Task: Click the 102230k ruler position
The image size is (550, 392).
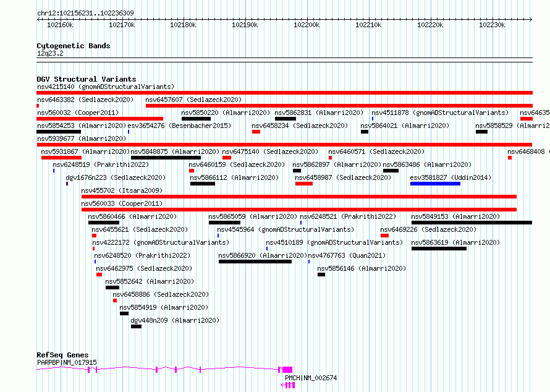Action: pyautogui.click(x=492, y=25)
